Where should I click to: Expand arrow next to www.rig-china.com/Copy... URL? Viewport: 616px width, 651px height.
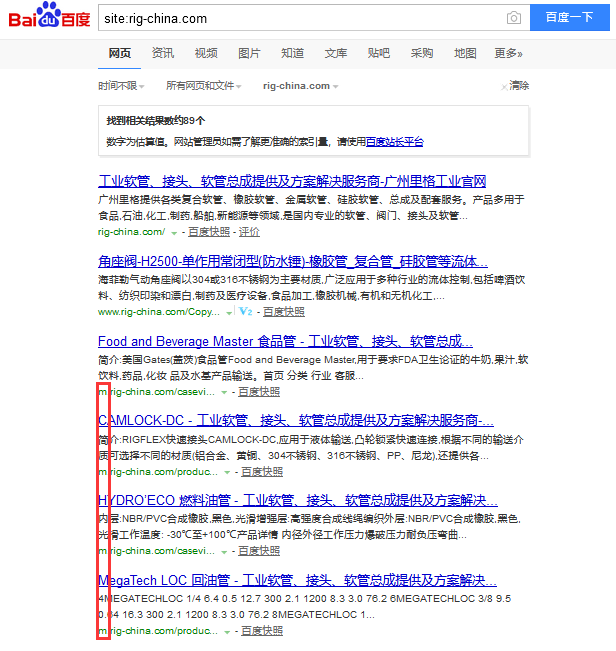pyautogui.click(x=229, y=313)
